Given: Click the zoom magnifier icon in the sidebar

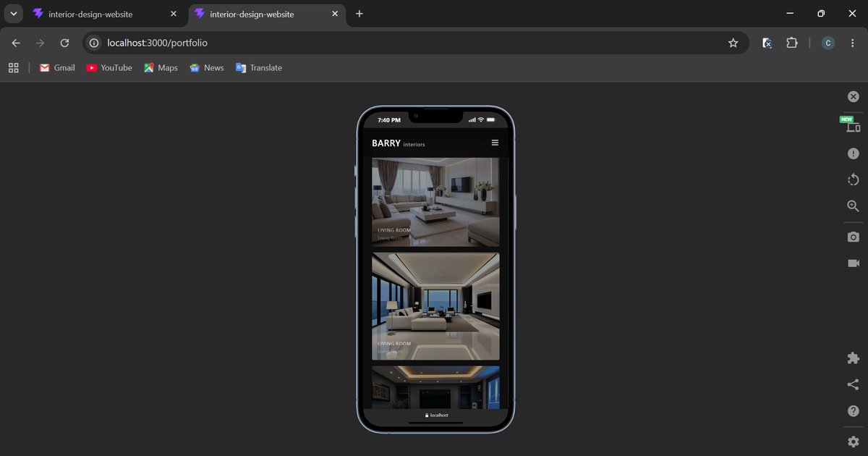Looking at the screenshot, I should coord(854,206).
